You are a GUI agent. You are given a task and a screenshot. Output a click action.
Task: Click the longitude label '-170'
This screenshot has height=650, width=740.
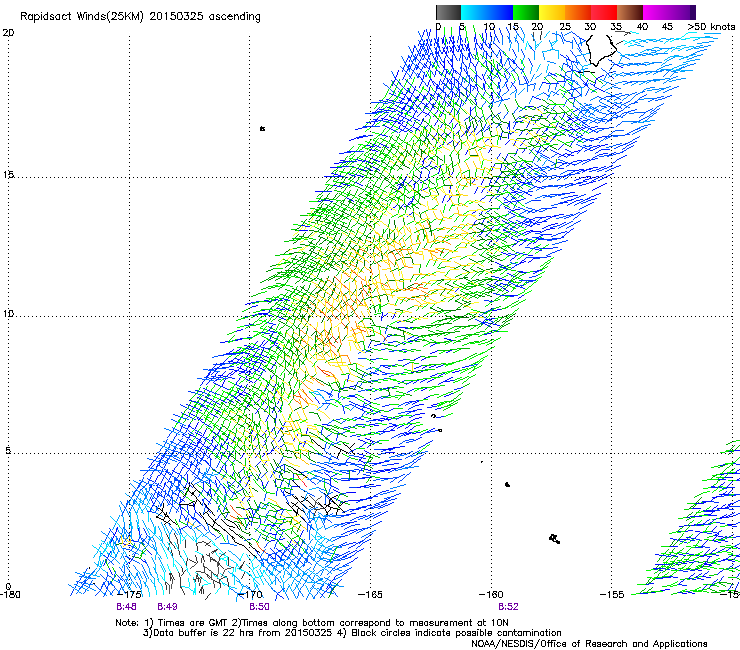point(250,595)
